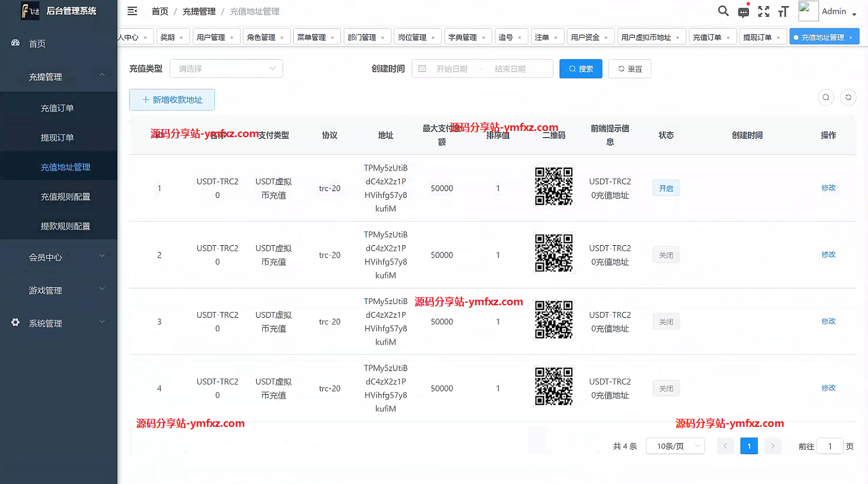
Task: Click the 开始日期 date input field
Action: 452,69
